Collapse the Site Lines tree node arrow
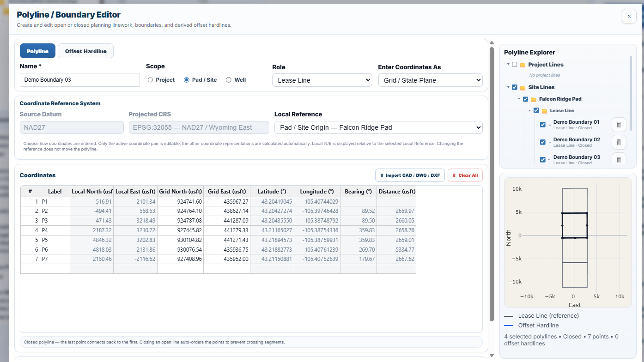Screen dimensions: 644x362 508,87
